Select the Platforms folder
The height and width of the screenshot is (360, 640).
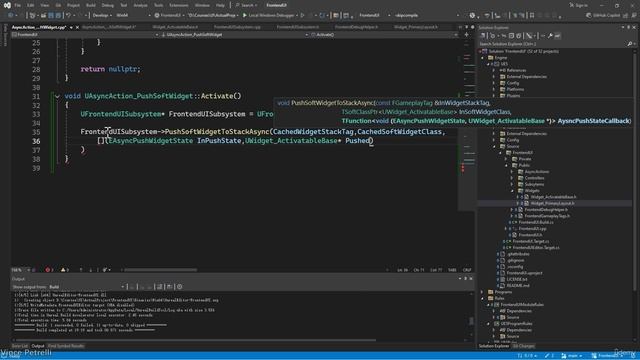(x=515, y=89)
